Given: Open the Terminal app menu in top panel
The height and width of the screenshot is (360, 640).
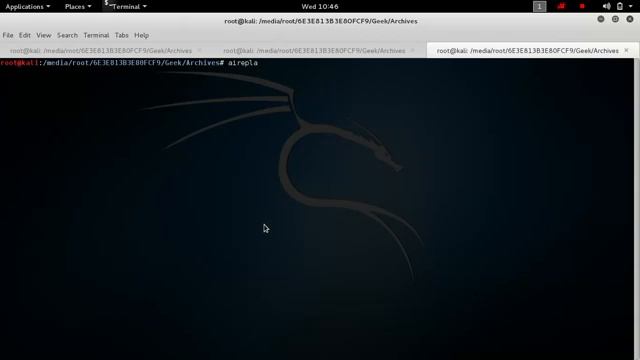Looking at the screenshot, I should point(126,7).
